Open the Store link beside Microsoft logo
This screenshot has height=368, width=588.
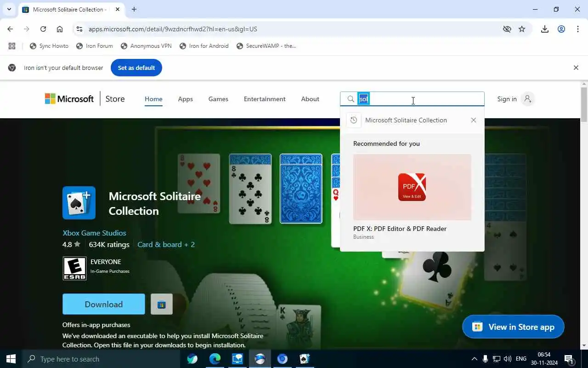pyautogui.click(x=115, y=99)
